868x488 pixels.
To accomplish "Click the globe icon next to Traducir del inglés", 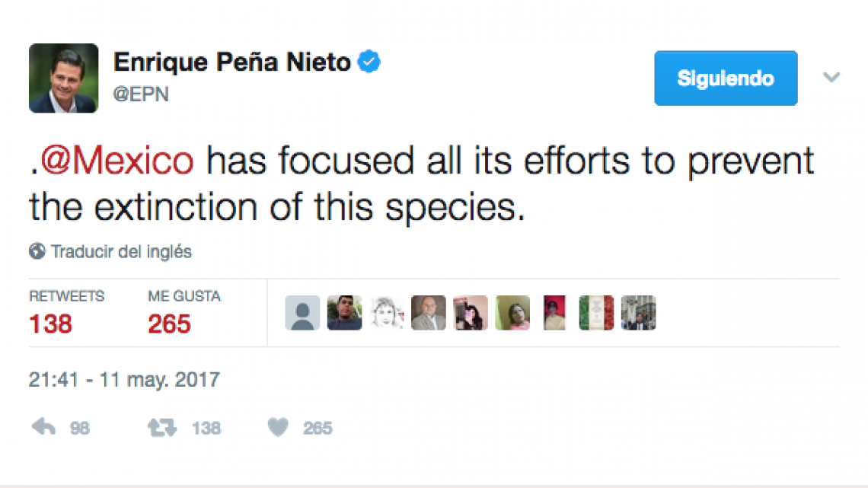I will [37, 251].
